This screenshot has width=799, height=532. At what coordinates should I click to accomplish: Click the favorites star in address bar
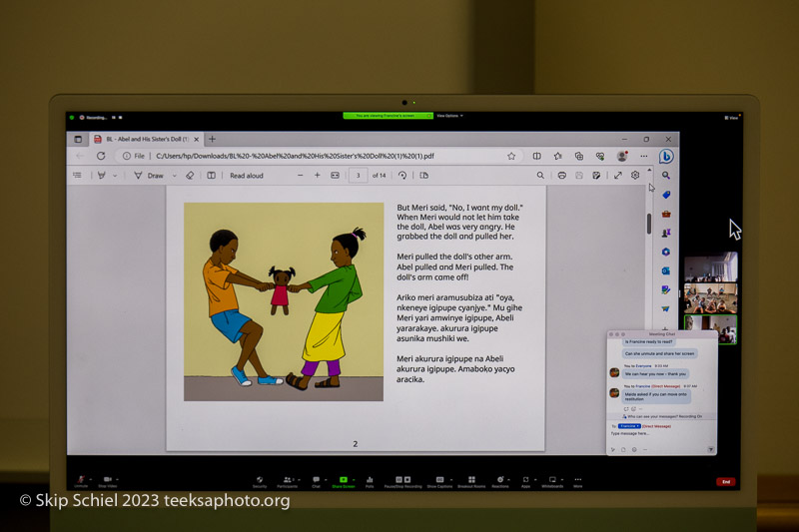(x=511, y=156)
